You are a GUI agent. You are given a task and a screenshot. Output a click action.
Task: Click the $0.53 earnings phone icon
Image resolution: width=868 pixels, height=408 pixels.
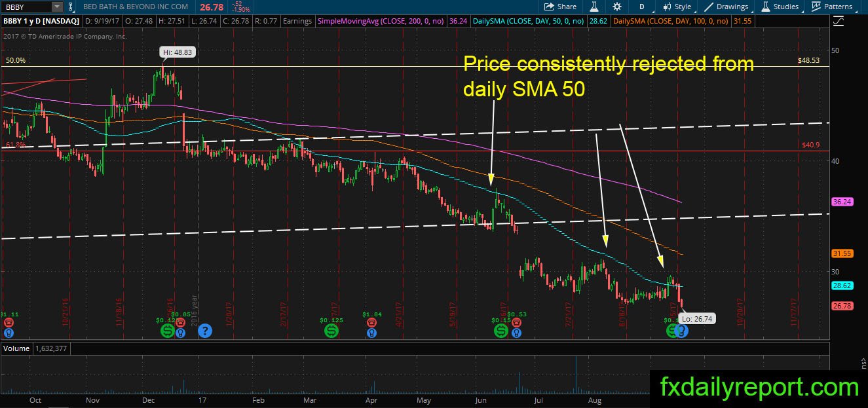point(517,322)
